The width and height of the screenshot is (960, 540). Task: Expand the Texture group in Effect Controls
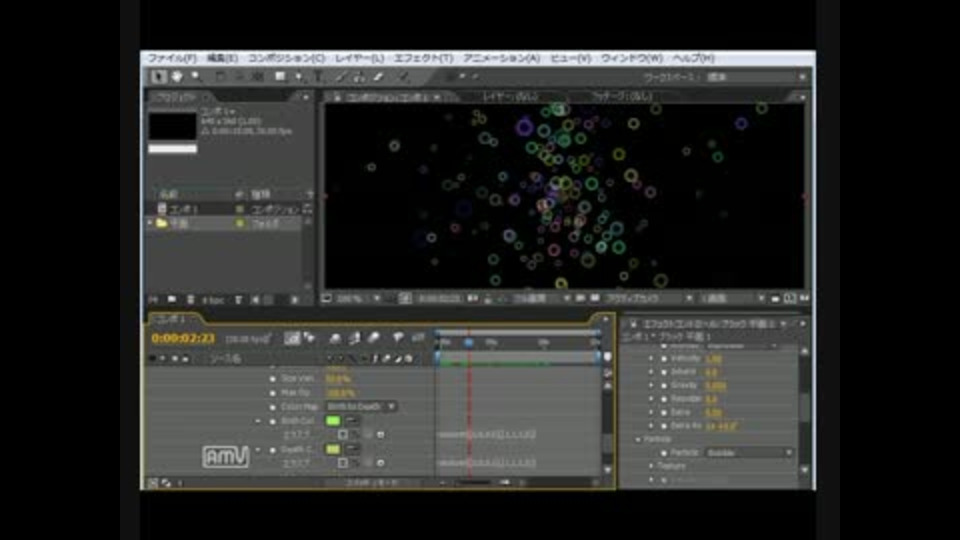pyautogui.click(x=651, y=467)
